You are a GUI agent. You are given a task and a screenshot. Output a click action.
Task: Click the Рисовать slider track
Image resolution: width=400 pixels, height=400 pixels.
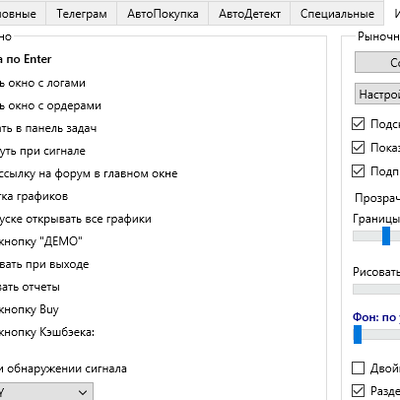point(376,289)
